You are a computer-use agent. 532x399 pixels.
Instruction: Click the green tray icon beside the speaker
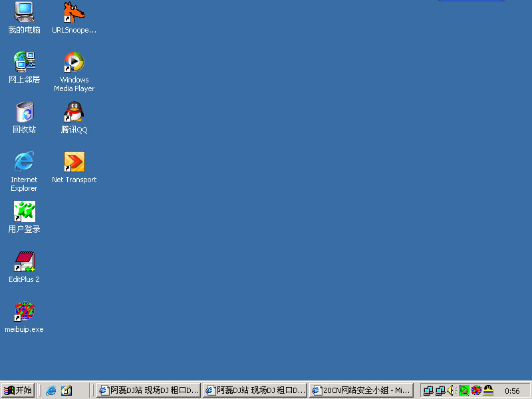[x=464, y=390]
